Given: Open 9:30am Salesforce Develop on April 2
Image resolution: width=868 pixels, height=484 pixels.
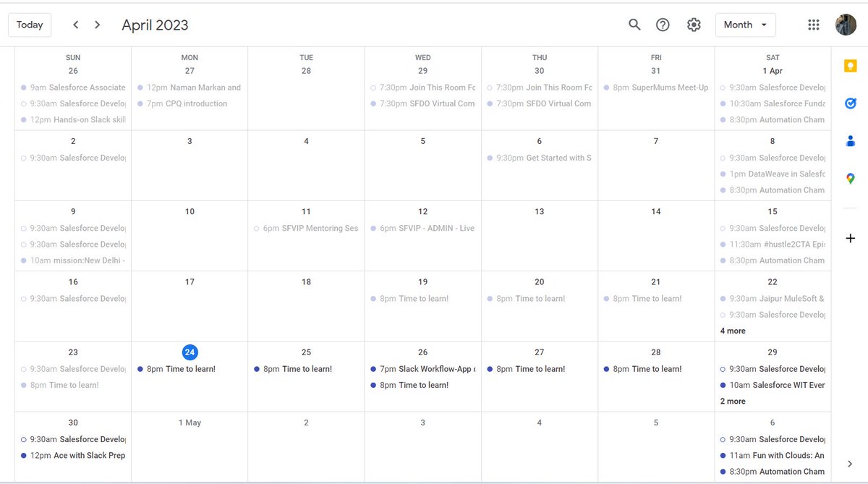Looking at the screenshot, I should pyautogui.click(x=73, y=158).
